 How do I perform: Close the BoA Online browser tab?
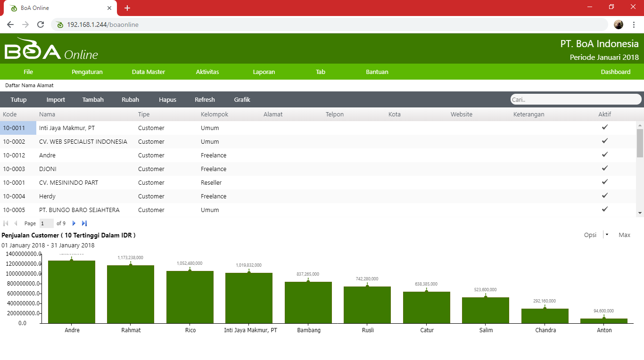(x=109, y=8)
